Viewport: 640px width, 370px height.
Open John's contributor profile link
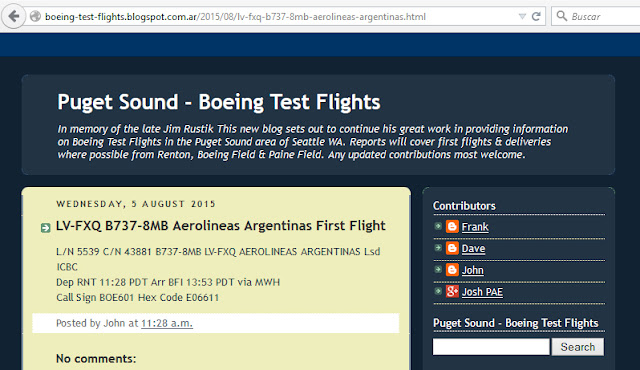[x=473, y=270]
